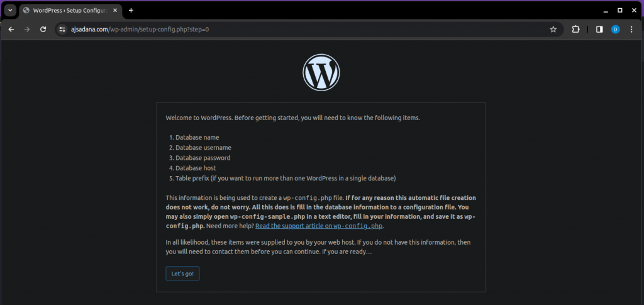Open the Chrome three-dot menu

click(x=631, y=30)
